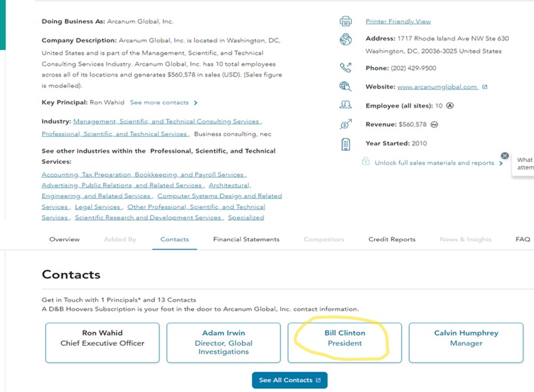Viewport: 534px width, 392px height.
Task: Open the Added By tab
Action: (120, 239)
